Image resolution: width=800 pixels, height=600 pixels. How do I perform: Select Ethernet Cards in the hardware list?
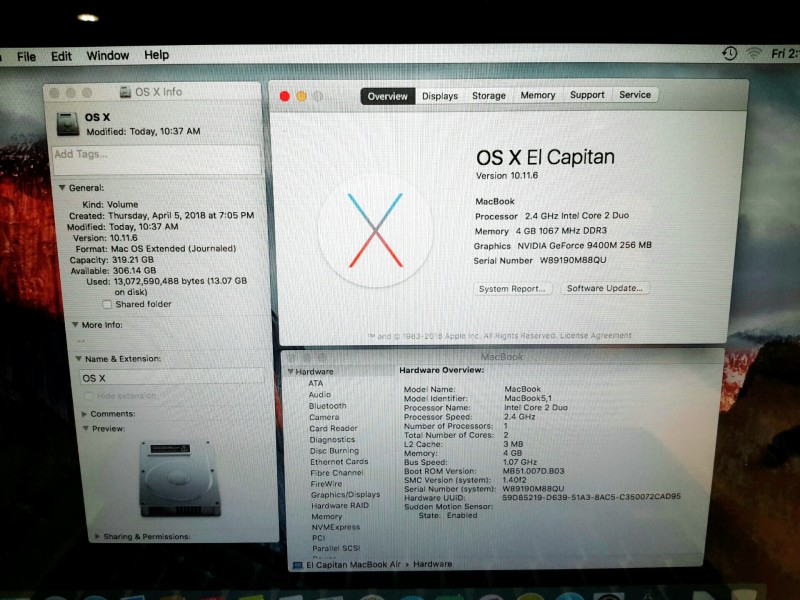(x=339, y=462)
